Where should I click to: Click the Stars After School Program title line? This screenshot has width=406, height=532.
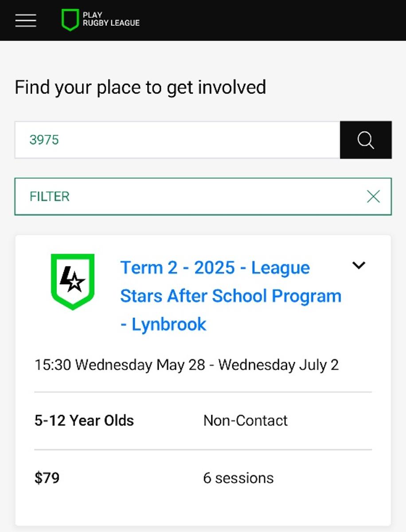[230, 296]
